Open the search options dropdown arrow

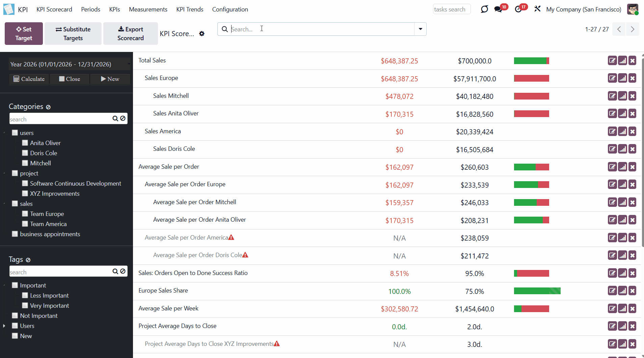tap(420, 29)
